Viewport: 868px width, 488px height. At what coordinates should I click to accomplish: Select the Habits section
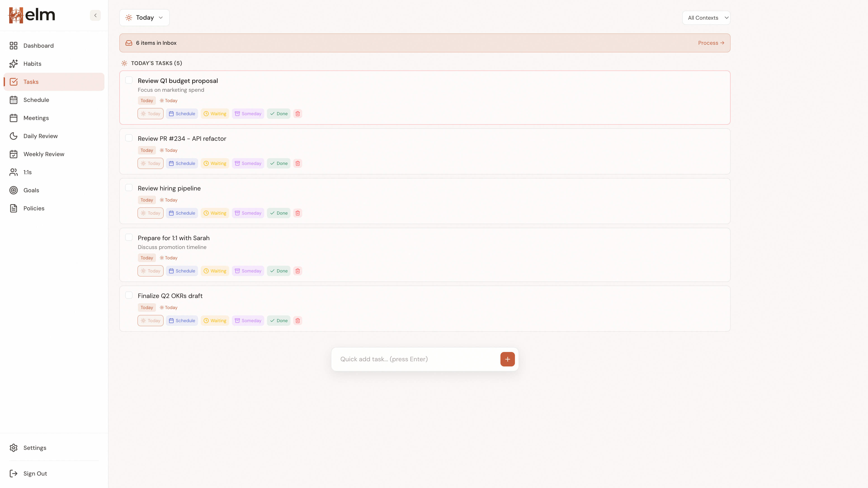tap(32, 64)
